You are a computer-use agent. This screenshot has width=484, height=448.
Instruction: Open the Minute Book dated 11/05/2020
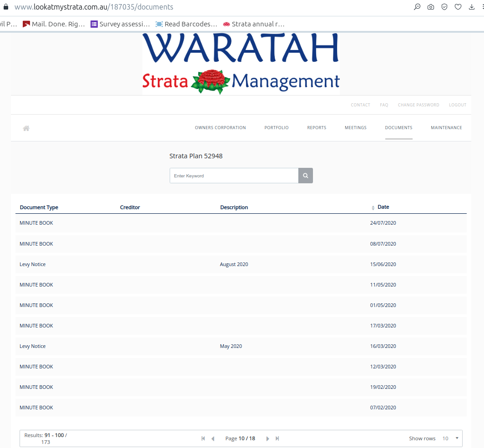(241, 285)
